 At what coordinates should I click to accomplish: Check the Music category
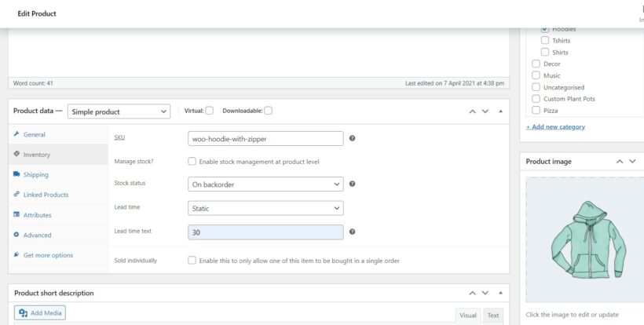coord(536,75)
